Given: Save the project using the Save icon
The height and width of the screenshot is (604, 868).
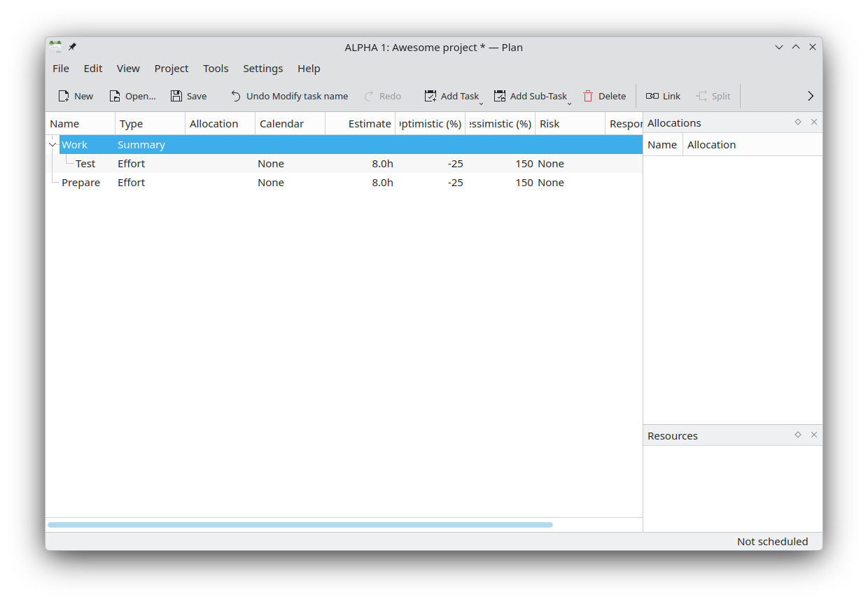Looking at the screenshot, I should [x=176, y=96].
